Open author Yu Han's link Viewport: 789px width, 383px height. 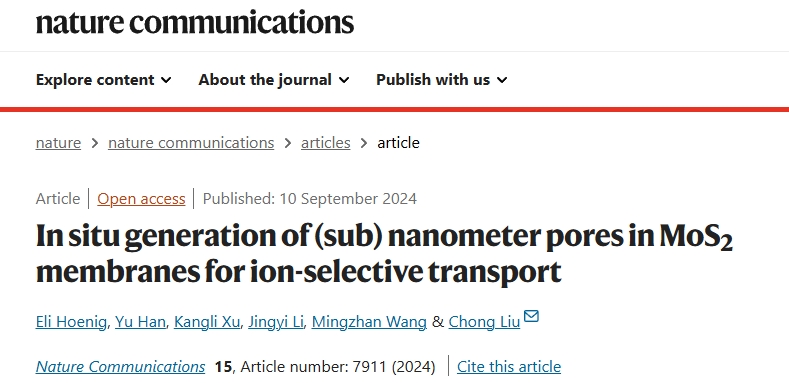pyautogui.click(x=140, y=322)
